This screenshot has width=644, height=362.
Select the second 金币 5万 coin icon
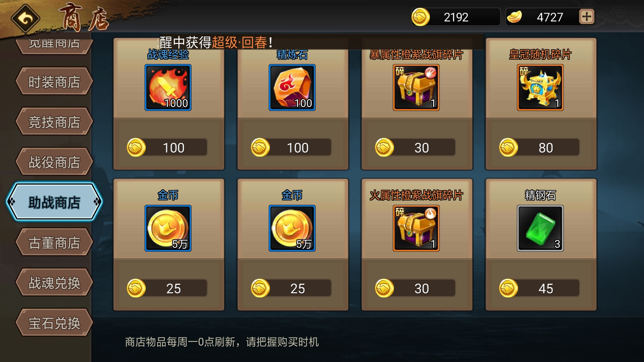292,228
